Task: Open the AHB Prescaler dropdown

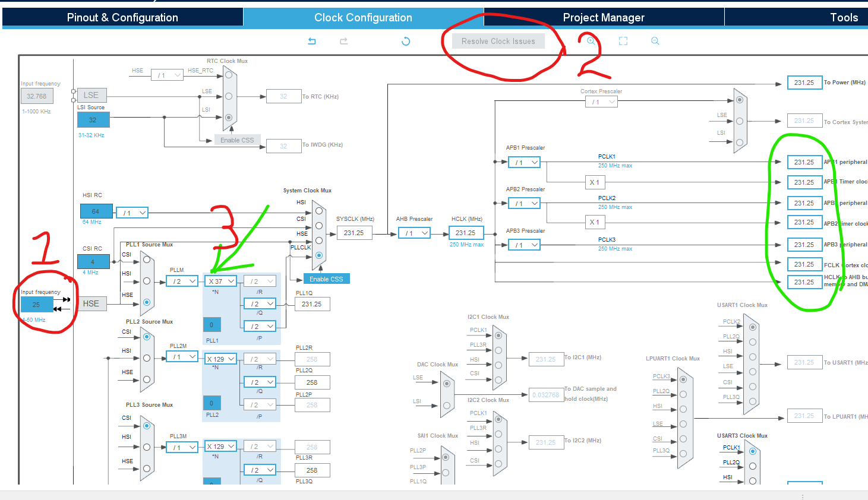Action: click(x=414, y=232)
